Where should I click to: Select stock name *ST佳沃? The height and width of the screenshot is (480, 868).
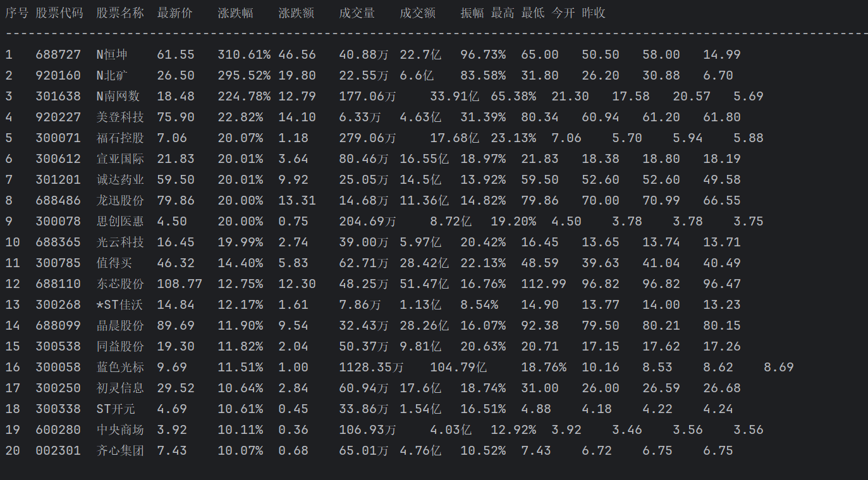click(119, 305)
